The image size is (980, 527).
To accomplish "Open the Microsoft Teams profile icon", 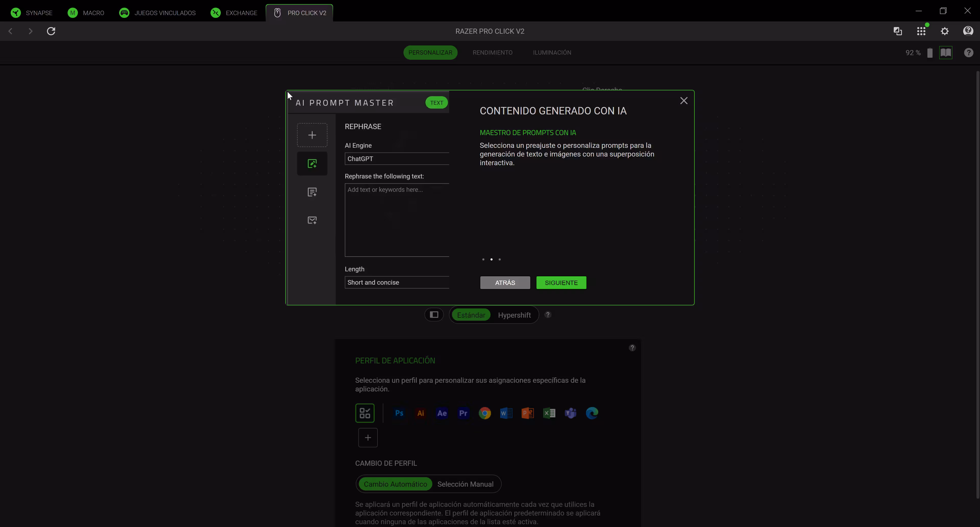I will click(x=570, y=413).
